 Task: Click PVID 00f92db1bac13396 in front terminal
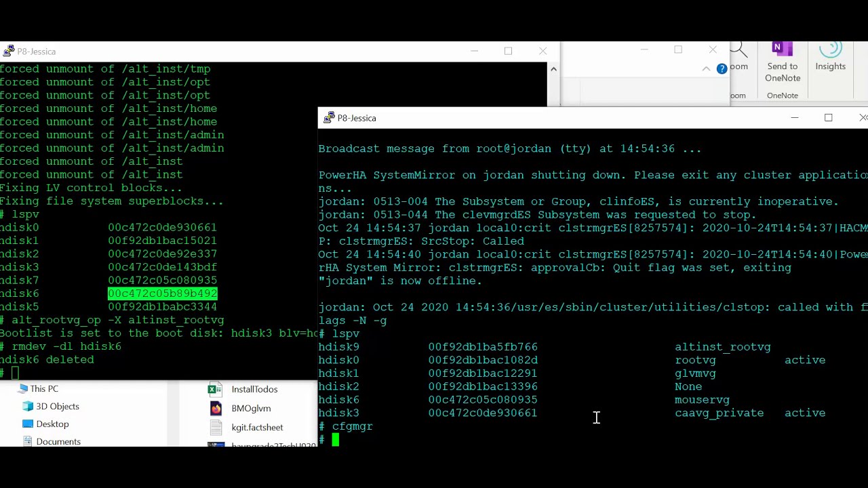(483, 386)
